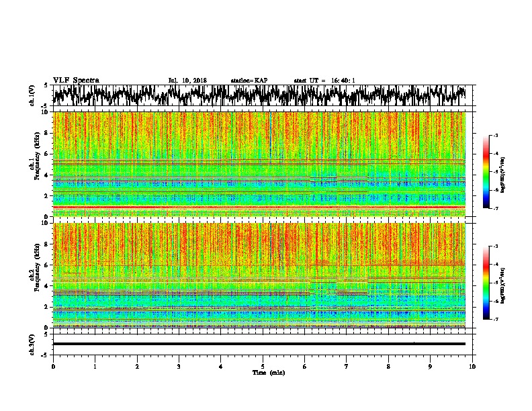Screen dimensions: 532x411
Task: Click the "6" kHz tick on ch.2 frequency axis
Action: tap(47, 265)
